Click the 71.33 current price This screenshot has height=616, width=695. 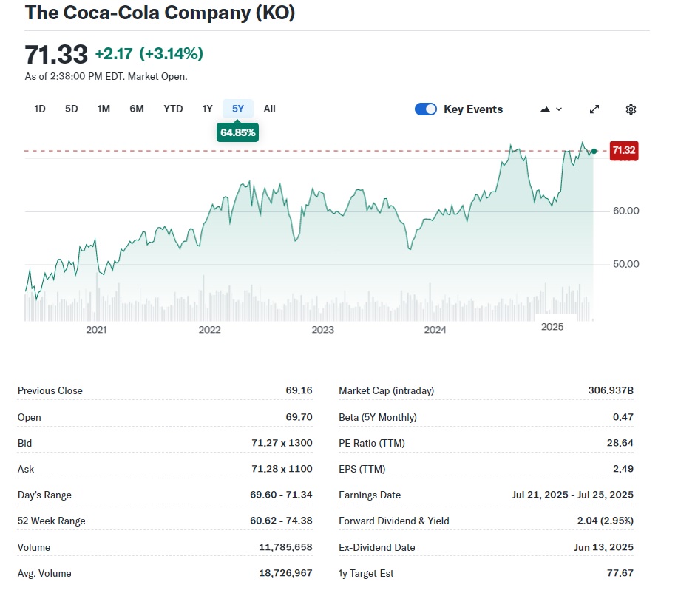56,55
